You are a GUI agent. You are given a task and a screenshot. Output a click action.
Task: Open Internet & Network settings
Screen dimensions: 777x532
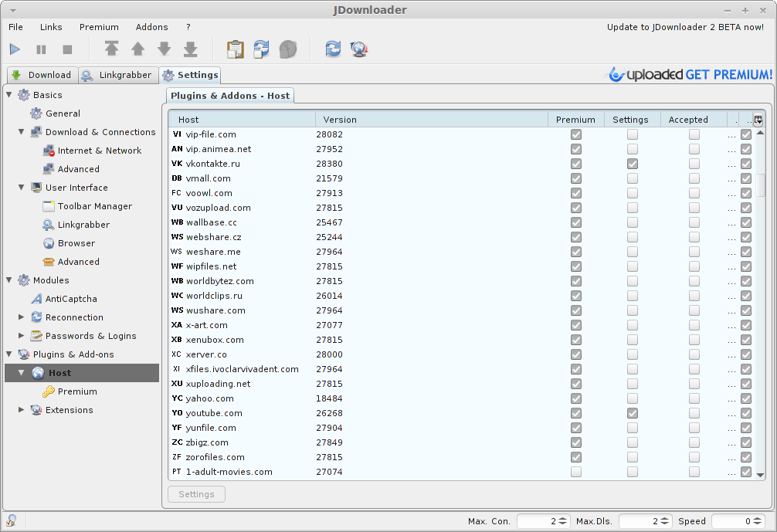pos(100,151)
